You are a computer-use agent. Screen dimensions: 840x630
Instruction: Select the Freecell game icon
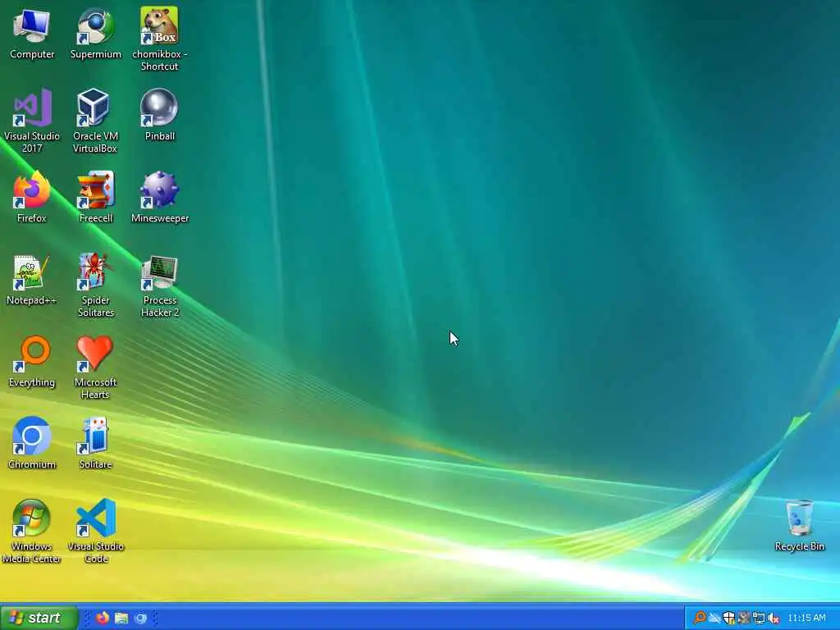pyautogui.click(x=95, y=197)
